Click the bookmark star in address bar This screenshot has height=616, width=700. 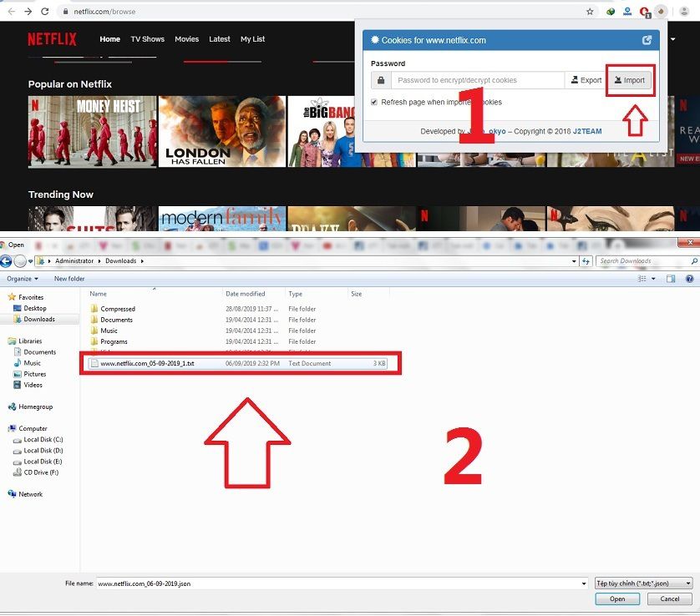pos(590,12)
